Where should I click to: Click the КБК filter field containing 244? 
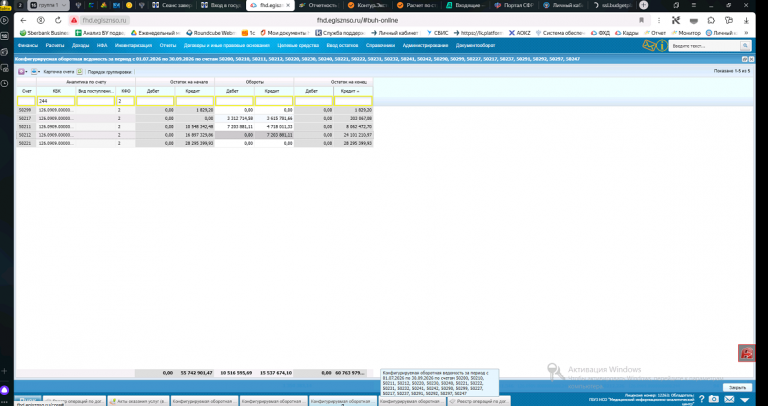pyautogui.click(x=56, y=101)
